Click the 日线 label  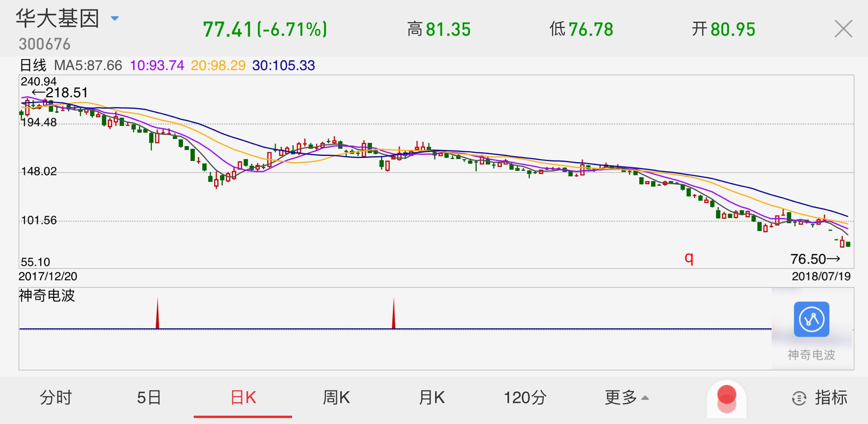(33, 65)
